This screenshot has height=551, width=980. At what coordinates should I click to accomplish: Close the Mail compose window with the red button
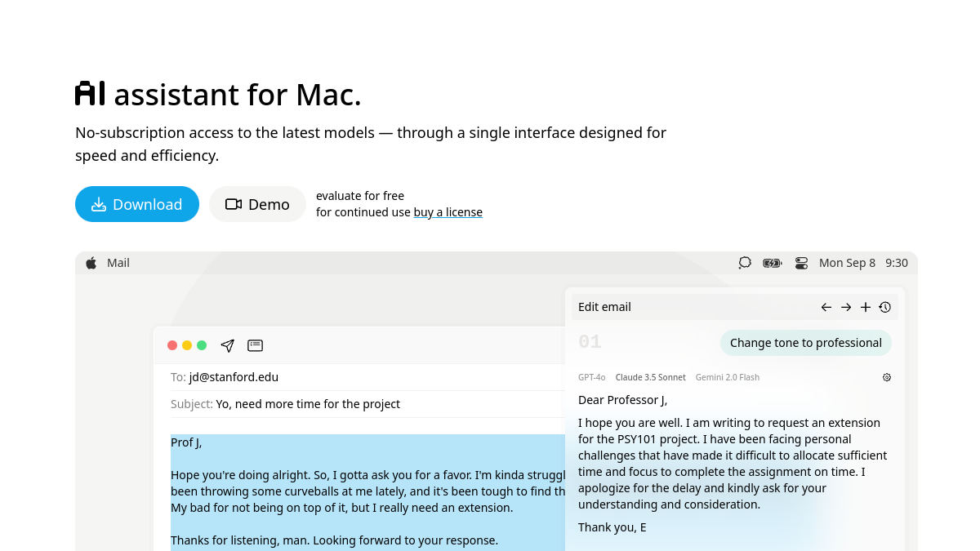[x=172, y=345]
